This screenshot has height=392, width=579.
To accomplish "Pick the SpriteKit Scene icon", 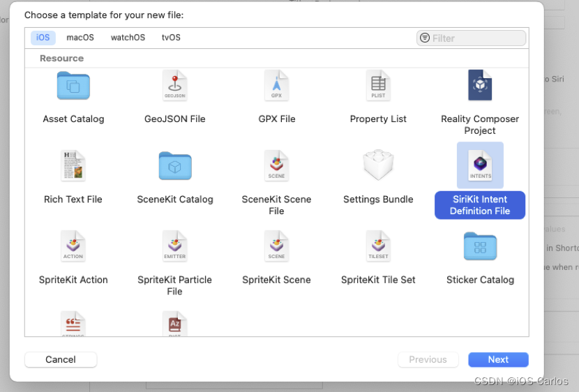I will click(276, 246).
